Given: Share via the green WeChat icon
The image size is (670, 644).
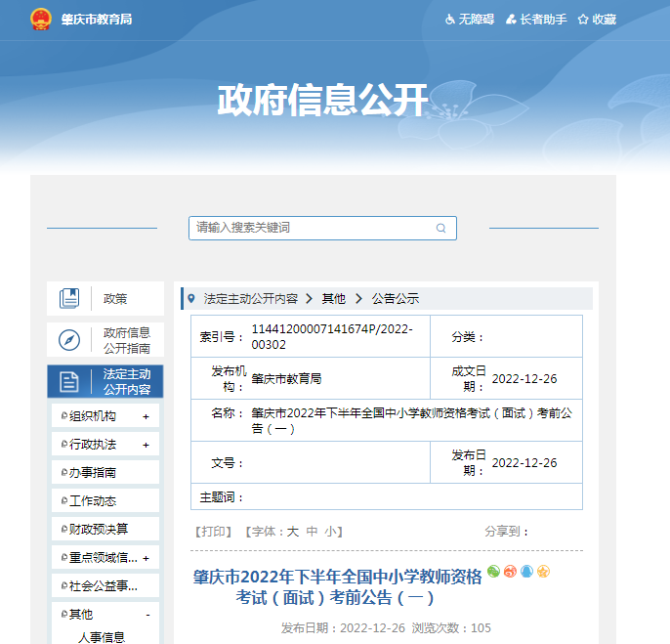Looking at the screenshot, I should tap(493, 572).
